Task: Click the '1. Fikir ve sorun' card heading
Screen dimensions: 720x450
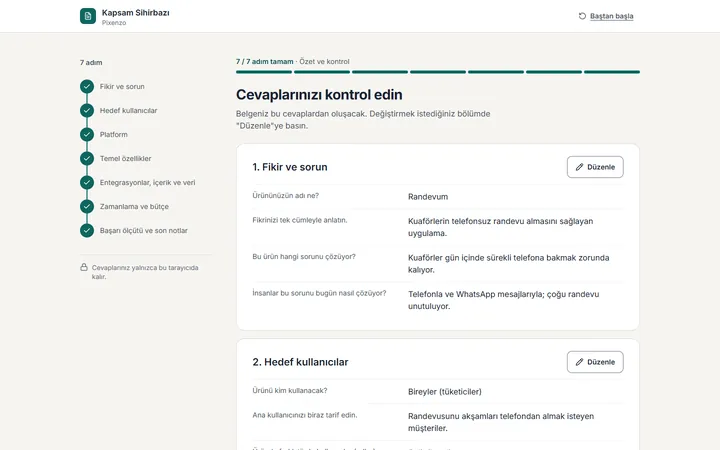Action: click(290, 167)
